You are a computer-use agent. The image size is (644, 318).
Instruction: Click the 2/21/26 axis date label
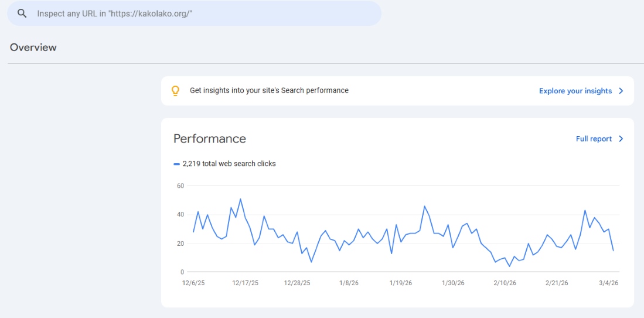pos(557,283)
